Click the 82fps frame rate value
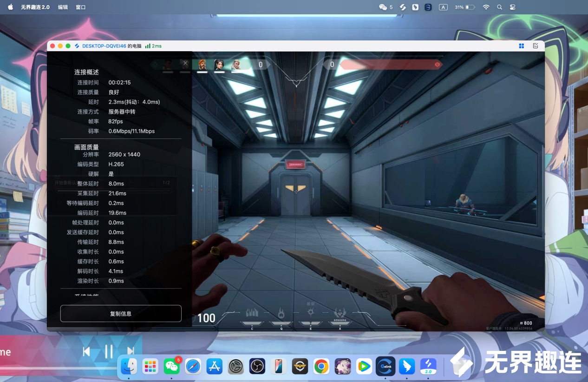Viewport: 588px width, 382px height. 116,121
